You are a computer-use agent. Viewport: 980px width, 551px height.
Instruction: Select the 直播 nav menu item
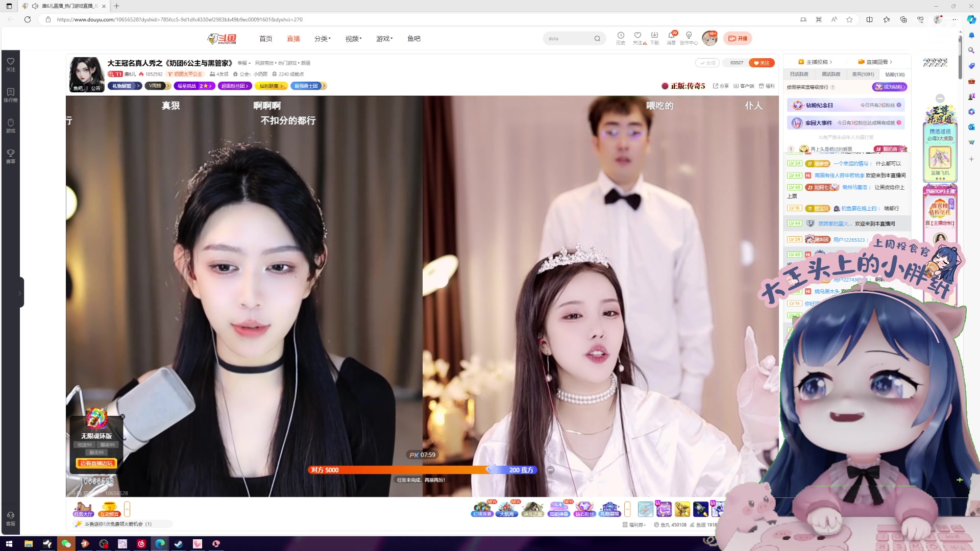pos(293,39)
